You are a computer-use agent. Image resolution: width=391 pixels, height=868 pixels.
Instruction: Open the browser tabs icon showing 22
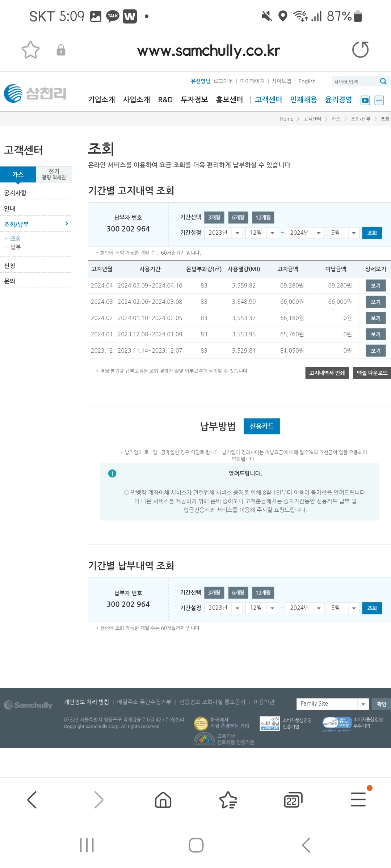point(293,800)
